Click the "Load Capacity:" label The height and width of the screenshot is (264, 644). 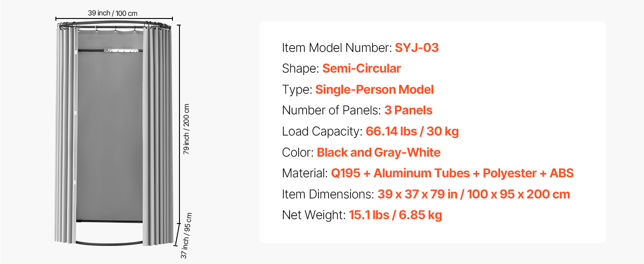coord(322,132)
